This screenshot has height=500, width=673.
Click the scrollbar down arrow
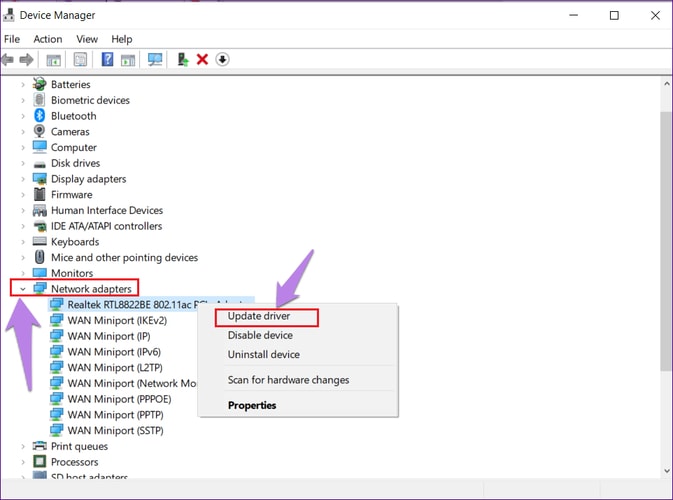click(667, 471)
